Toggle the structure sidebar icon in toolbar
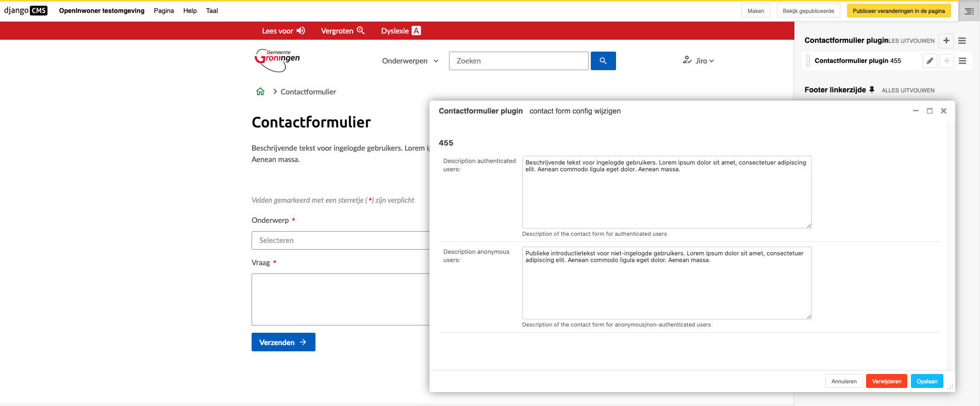Screen dimensions: 980x406 click(x=969, y=11)
